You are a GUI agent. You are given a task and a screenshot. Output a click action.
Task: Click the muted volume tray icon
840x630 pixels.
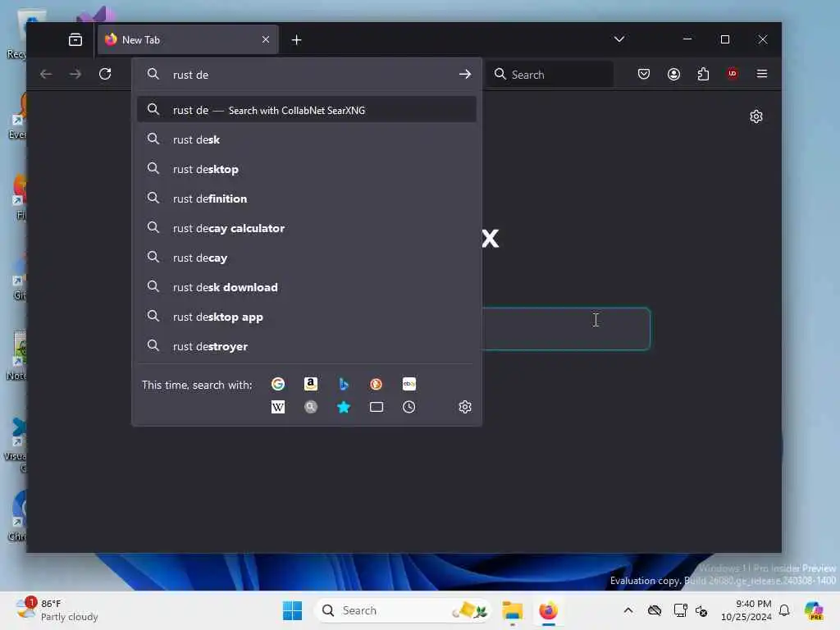[701, 610]
